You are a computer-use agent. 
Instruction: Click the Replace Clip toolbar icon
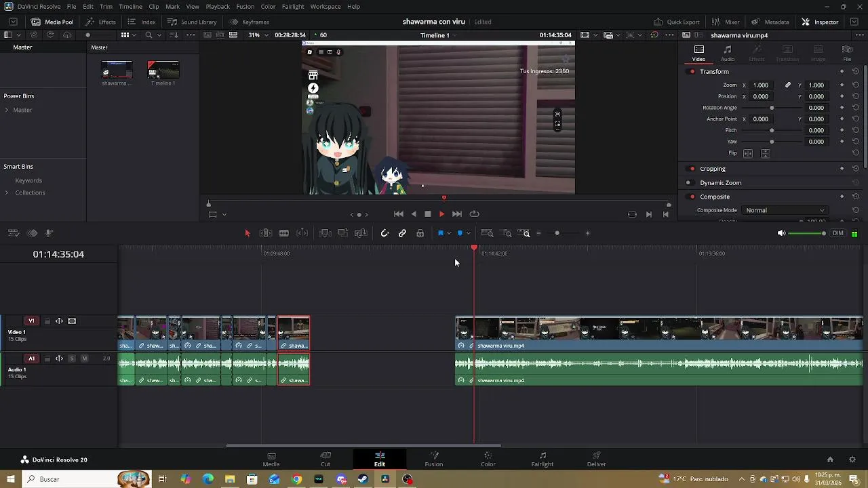(x=361, y=233)
